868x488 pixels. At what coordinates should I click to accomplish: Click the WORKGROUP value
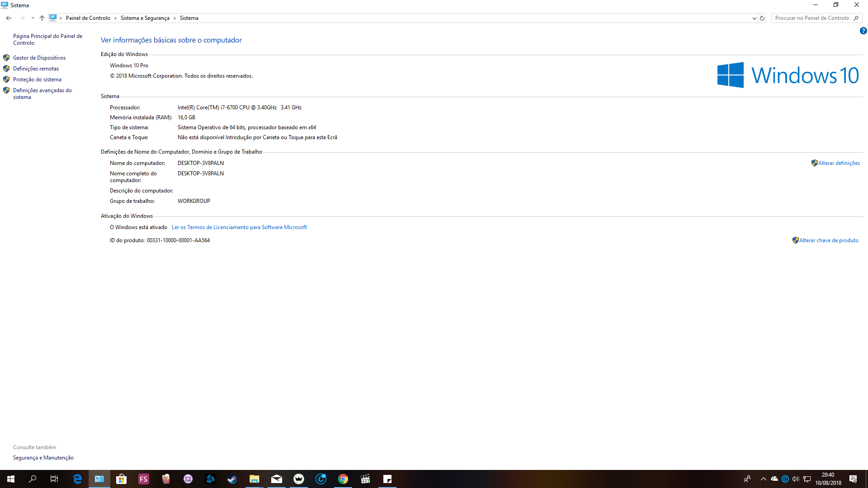194,201
